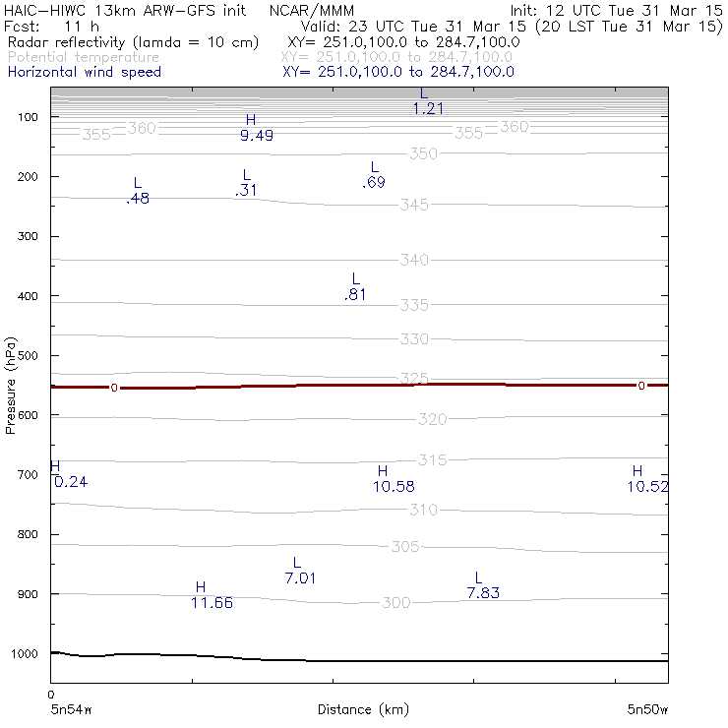Select the "L 7.01" wind speed minimum

[300, 571]
